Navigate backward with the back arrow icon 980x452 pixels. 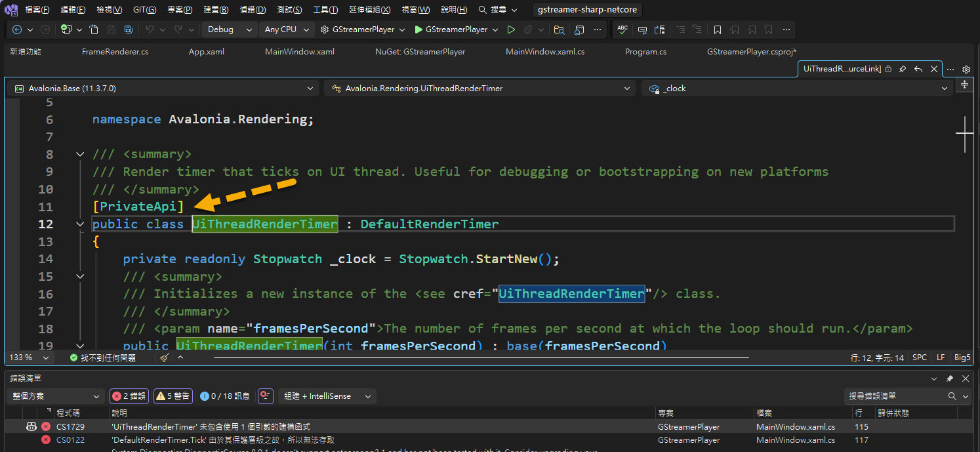point(17,30)
